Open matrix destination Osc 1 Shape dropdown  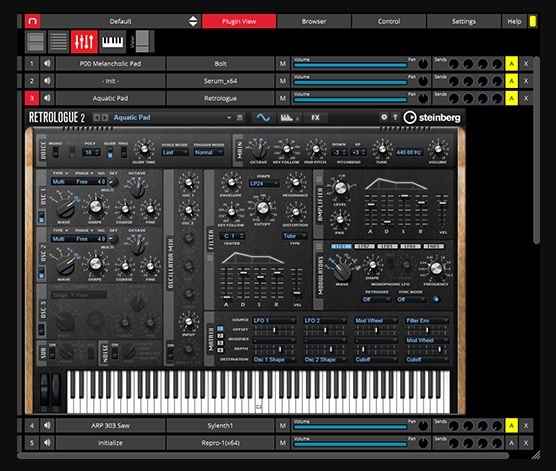tap(274, 360)
